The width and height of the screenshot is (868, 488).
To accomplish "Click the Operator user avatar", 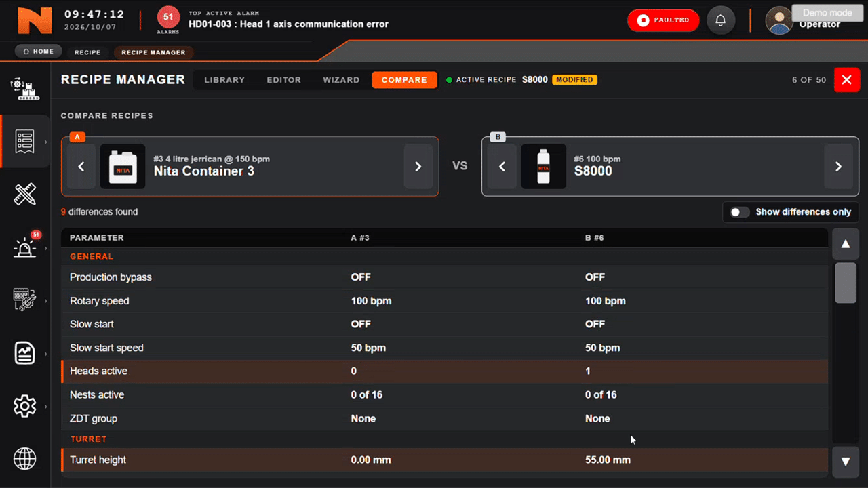I will tap(779, 20).
